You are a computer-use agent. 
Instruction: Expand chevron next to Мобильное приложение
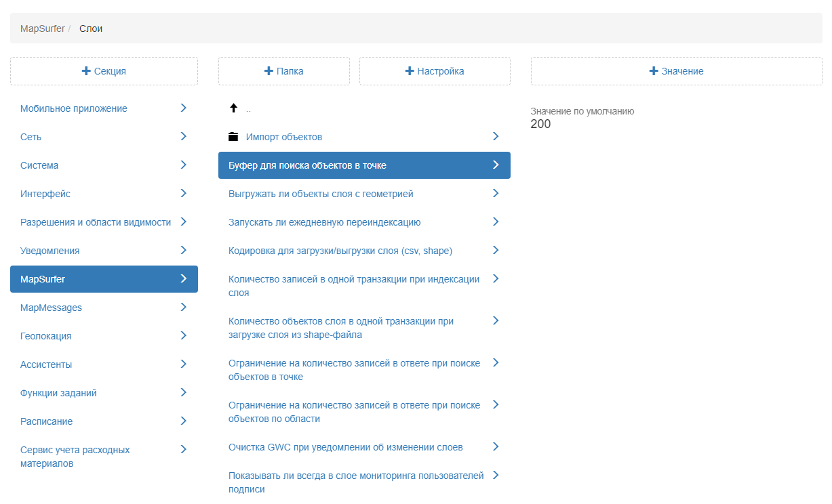click(183, 108)
